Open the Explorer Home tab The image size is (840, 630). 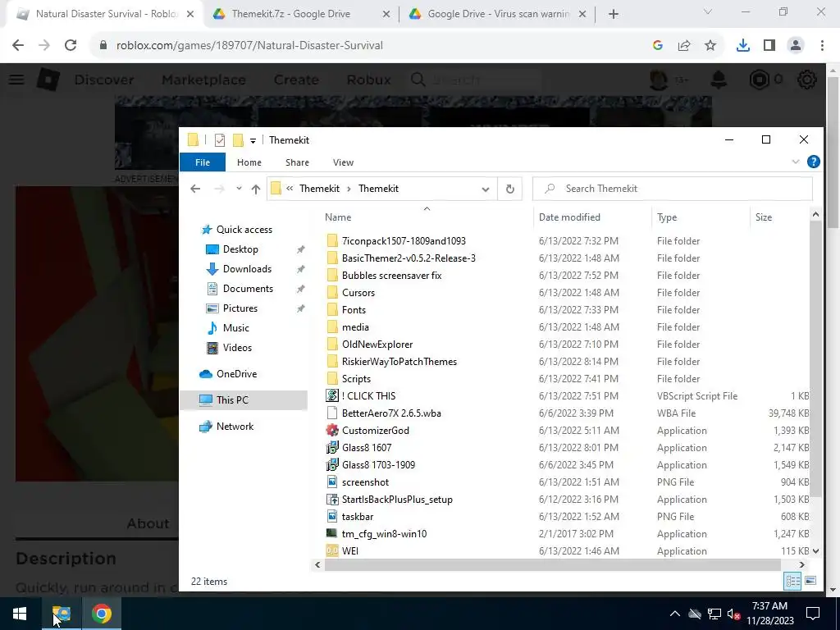[249, 162]
